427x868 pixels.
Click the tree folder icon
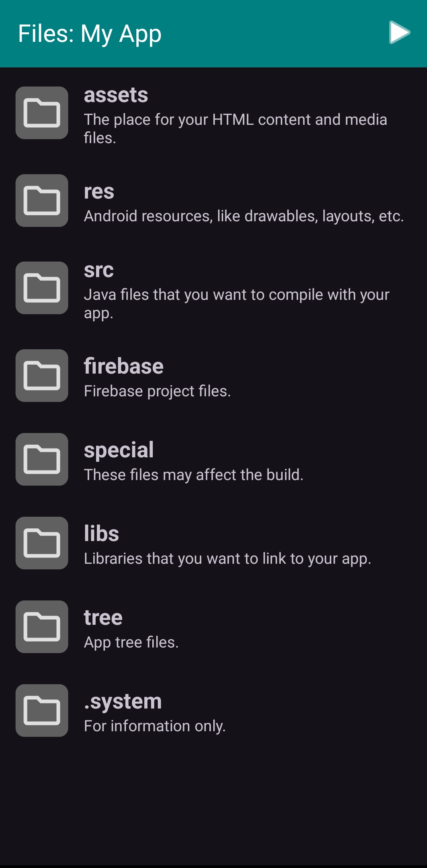[42, 627]
